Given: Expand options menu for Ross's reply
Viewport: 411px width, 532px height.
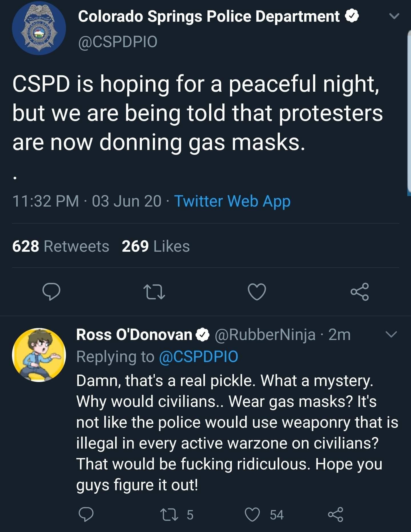Looking at the screenshot, I should 391,334.
